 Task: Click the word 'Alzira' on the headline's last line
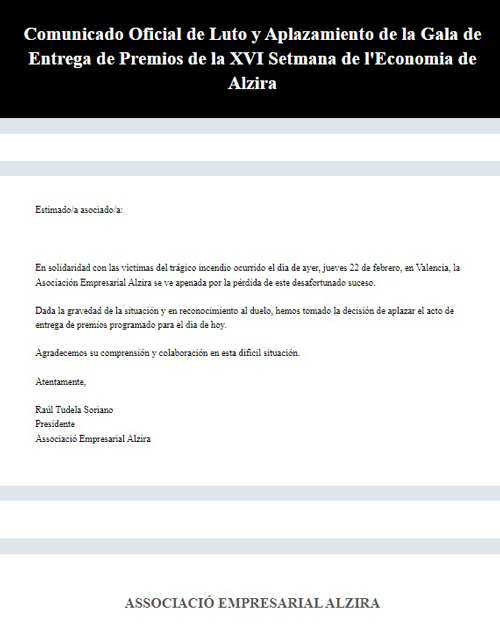tap(252, 83)
